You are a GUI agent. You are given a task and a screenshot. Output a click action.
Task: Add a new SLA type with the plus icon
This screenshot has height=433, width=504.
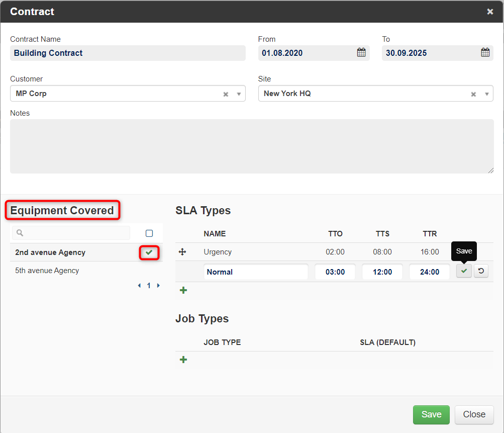183,290
